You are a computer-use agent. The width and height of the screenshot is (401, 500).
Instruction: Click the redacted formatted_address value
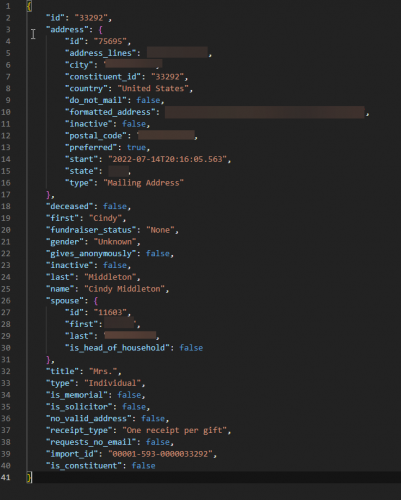pos(265,112)
